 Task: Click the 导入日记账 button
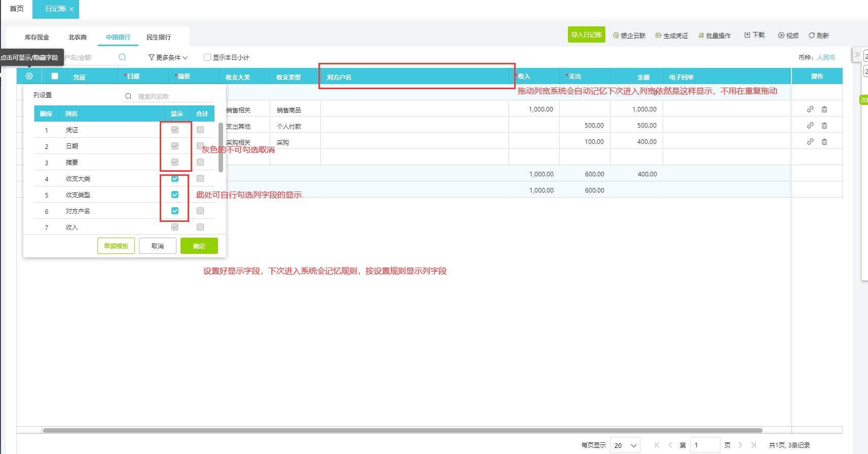tap(586, 34)
